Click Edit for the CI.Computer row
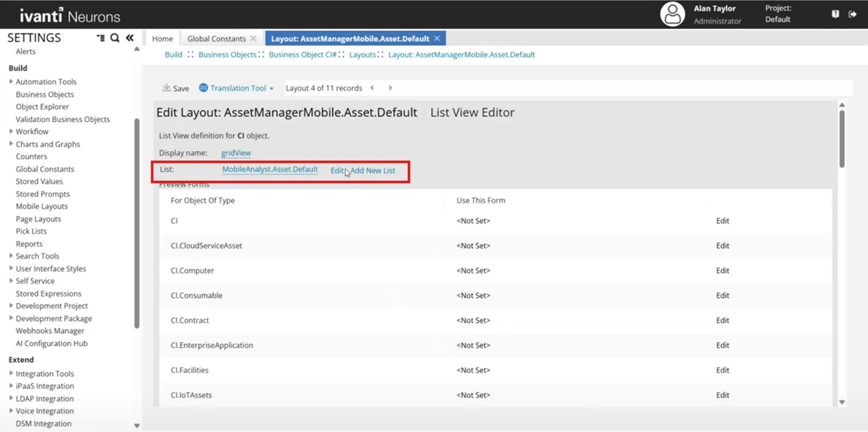868x432 pixels. click(x=723, y=271)
